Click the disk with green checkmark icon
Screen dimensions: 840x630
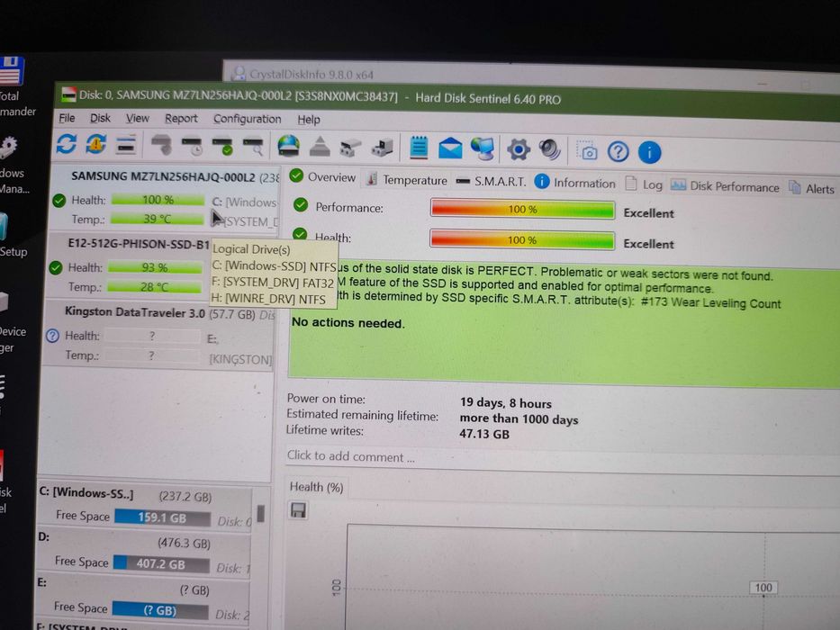click(x=222, y=146)
